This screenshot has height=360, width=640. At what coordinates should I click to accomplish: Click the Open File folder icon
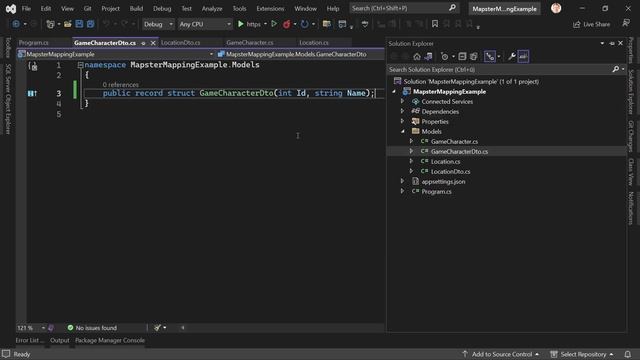coord(68,24)
